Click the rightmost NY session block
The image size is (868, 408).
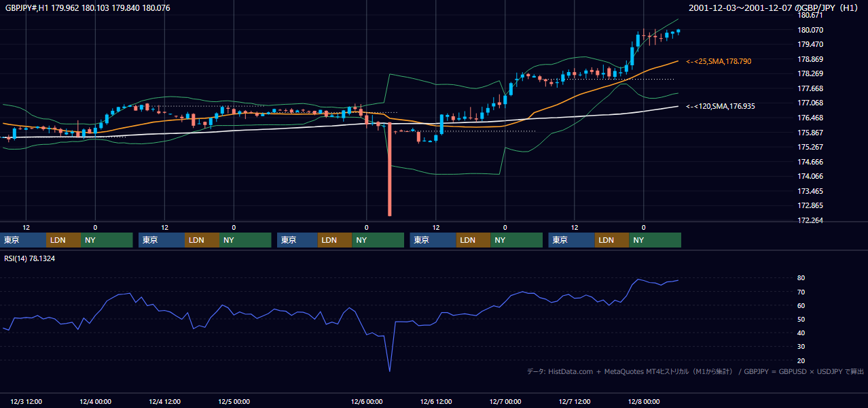click(655, 240)
